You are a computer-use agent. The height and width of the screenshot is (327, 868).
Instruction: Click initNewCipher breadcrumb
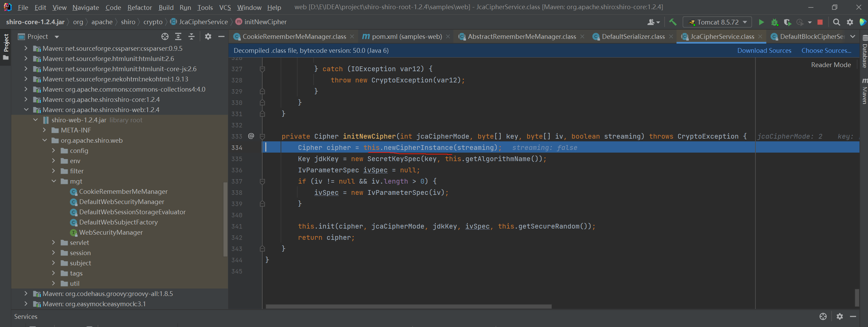click(261, 22)
